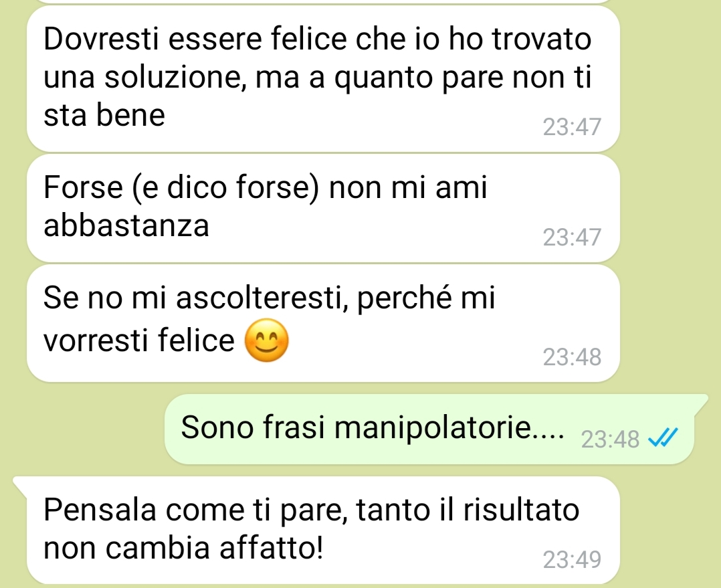721x588 pixels.
Task: Tap the empty chat background left of sent message
Action: pos(83,429)
